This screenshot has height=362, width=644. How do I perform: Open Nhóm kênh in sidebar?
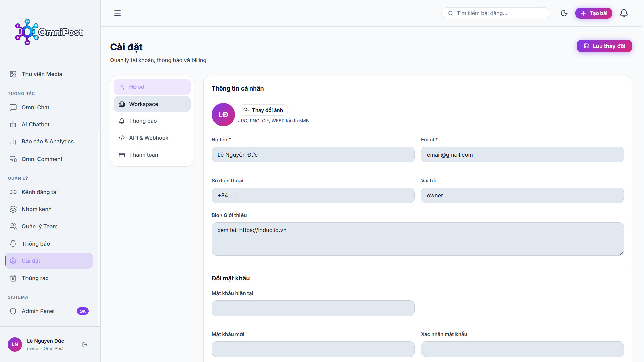[49, 209]
